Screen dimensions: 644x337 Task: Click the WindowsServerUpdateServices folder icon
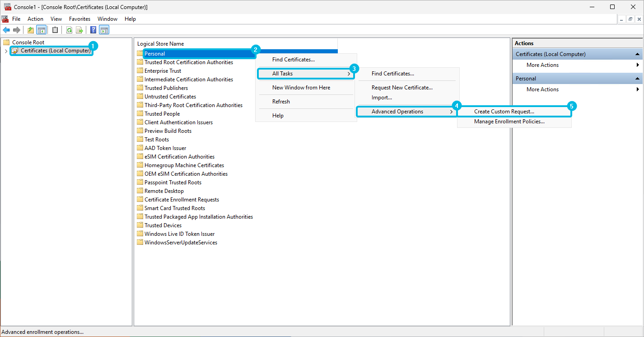pyautogui.click(x=140, y=243)
